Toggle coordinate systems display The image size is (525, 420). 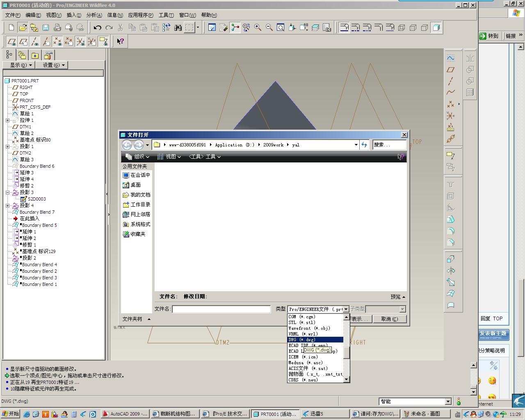[x=81, y=41]
